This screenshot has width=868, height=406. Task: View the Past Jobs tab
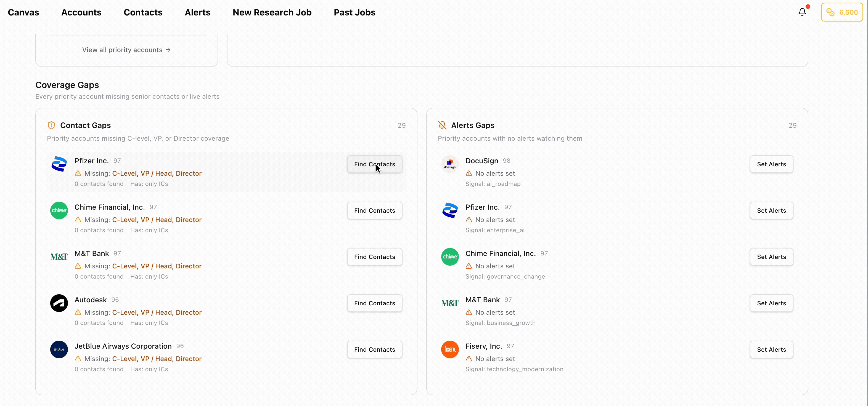pos(354,12)
